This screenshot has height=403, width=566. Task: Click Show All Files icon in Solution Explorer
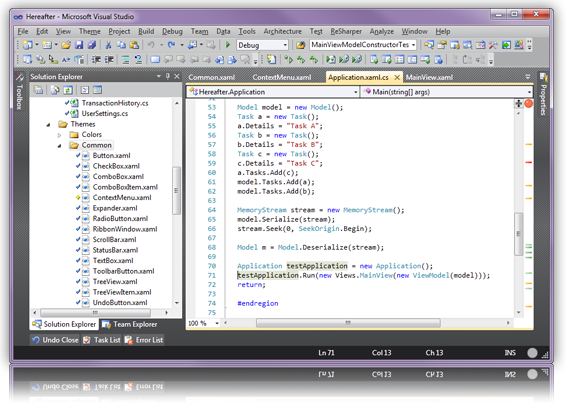click(x=55, y=90)
